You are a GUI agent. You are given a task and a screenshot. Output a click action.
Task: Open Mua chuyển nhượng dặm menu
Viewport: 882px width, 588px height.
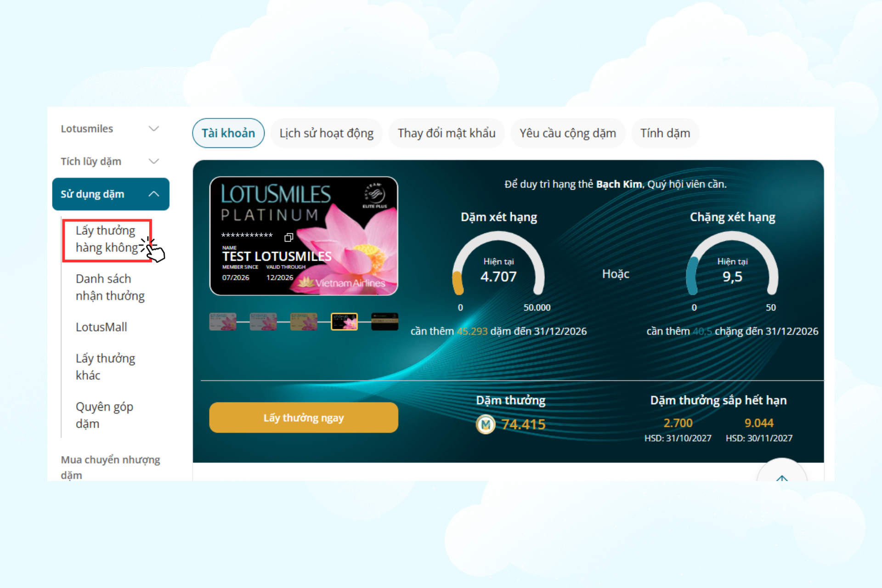(110, 467)
